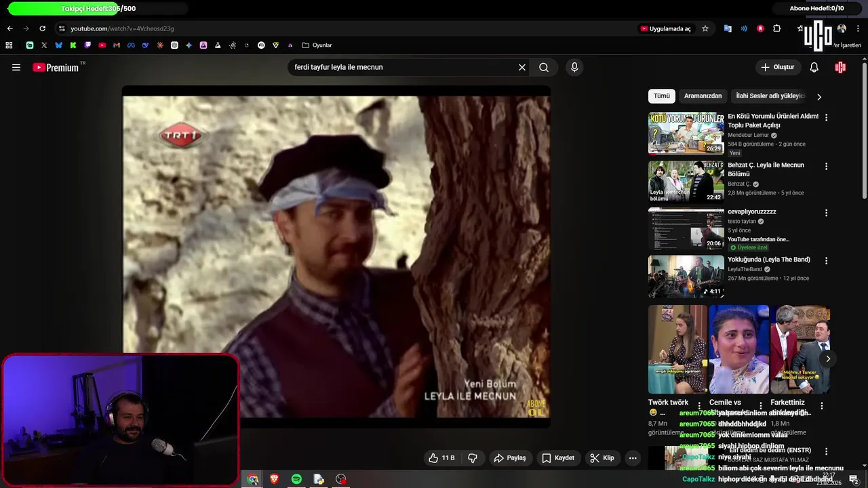
Task: Open options for Yokluğunda (Leyla The Band)
Action: point(826,260)
